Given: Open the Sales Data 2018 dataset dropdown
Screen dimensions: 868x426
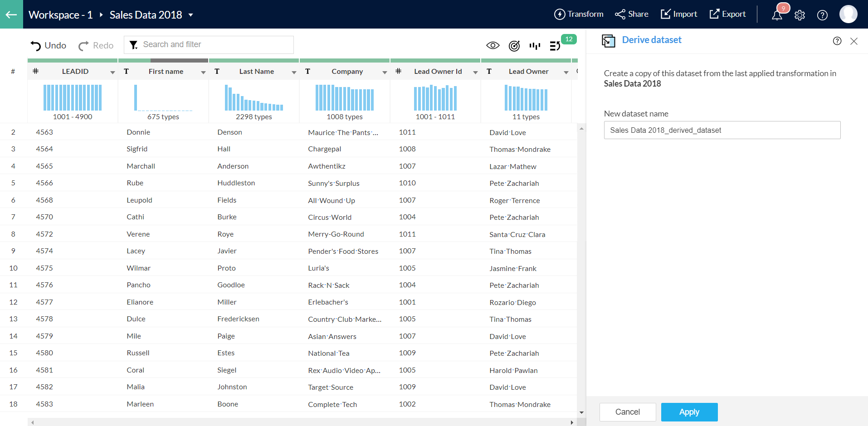Looking at the screenshot, I should (x=191, y=15).
